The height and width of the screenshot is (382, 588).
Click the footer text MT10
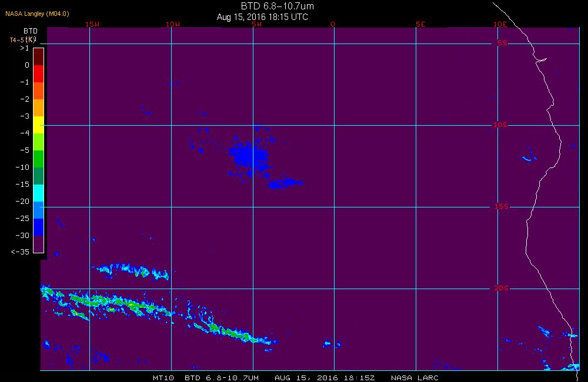click(163, 378)
